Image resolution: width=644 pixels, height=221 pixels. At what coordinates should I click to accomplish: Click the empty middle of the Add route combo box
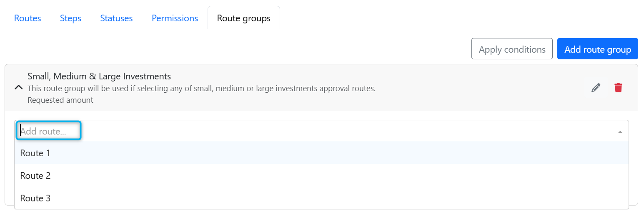click(346, 131)
